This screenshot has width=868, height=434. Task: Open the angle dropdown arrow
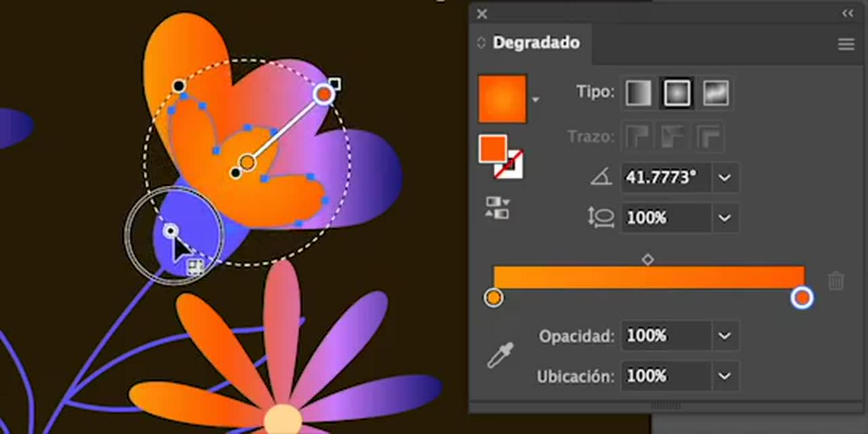point(724,178)
